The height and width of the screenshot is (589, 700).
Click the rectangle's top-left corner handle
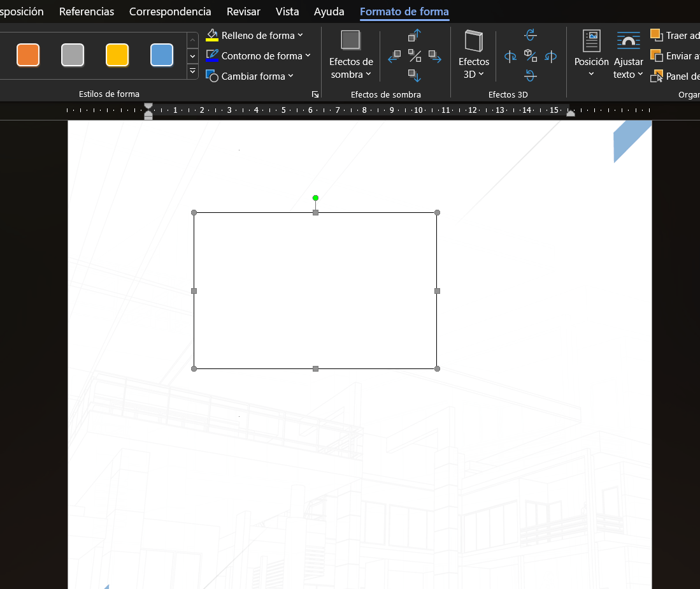click(x=194, y=213)
